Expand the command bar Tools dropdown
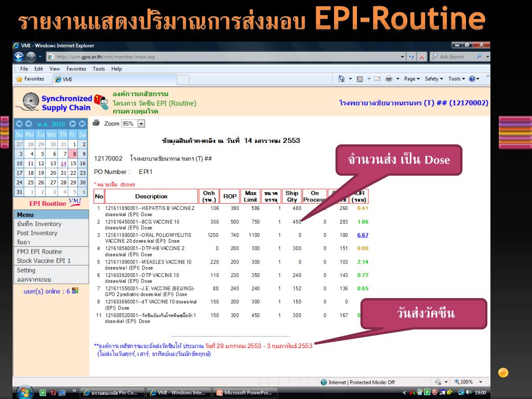Viewport: 532px width, 399px height. [457, 79]
